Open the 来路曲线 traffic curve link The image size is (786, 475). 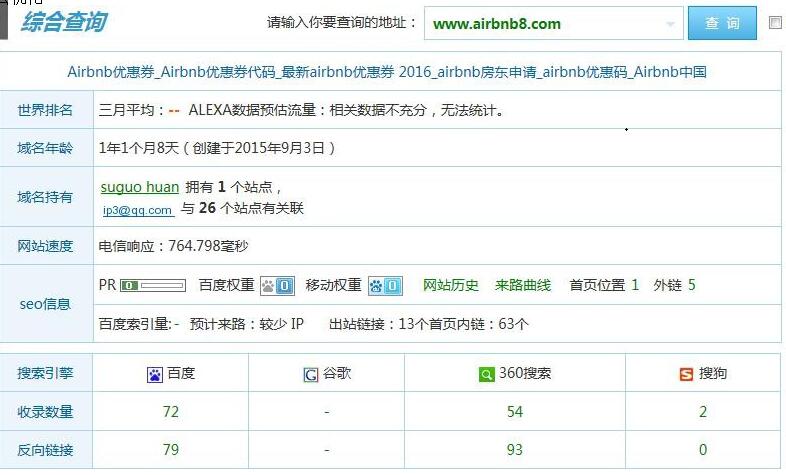pos(522,285)
